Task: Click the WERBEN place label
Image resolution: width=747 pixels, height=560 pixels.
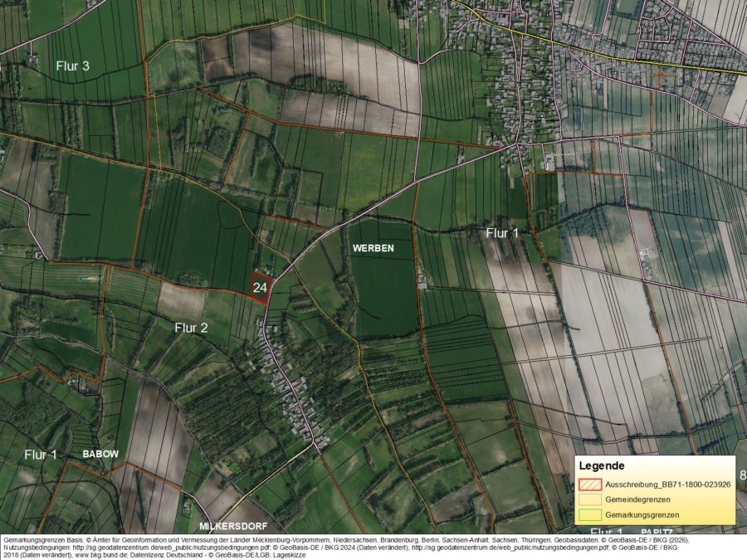Action: coord(373,246)
